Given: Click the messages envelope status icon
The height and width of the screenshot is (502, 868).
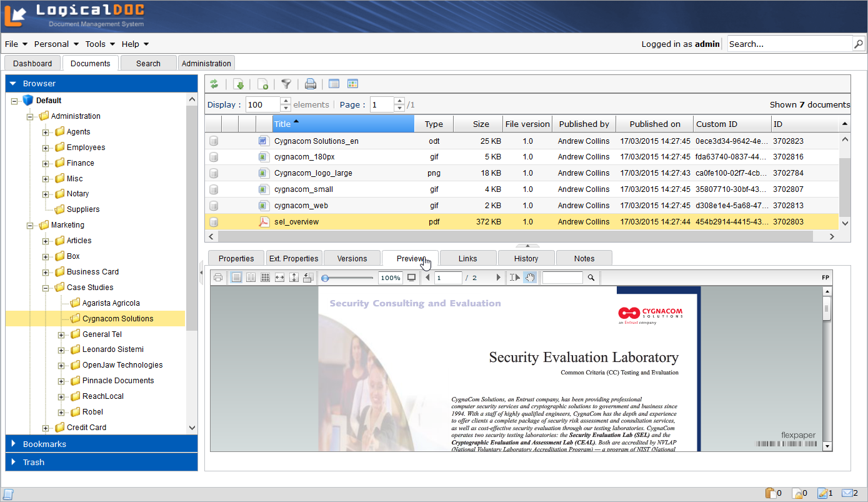Looking at the screenshot, I should point(848,493).
